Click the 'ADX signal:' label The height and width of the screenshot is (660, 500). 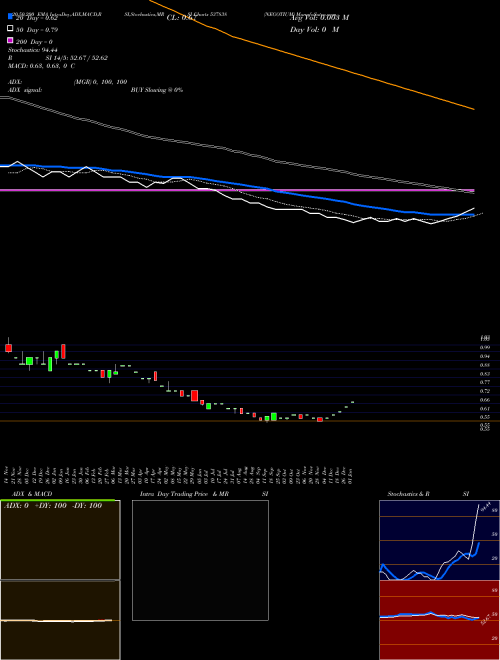coord(25,90)
